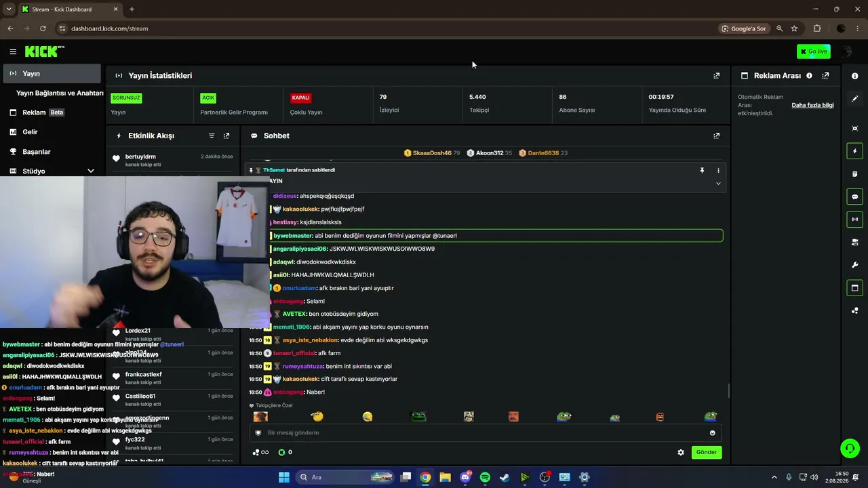
Task: Open the volume control in system tray
Action: point(814,477)
